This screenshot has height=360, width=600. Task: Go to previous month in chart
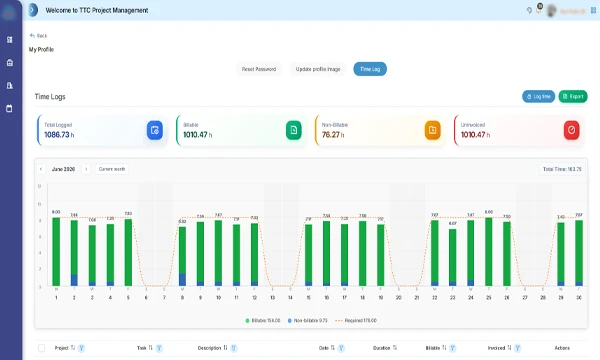coord(41,169)
